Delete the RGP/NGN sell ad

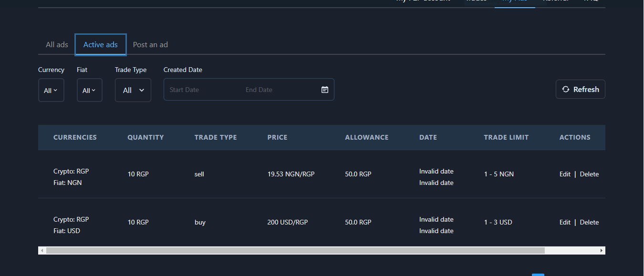589,174
